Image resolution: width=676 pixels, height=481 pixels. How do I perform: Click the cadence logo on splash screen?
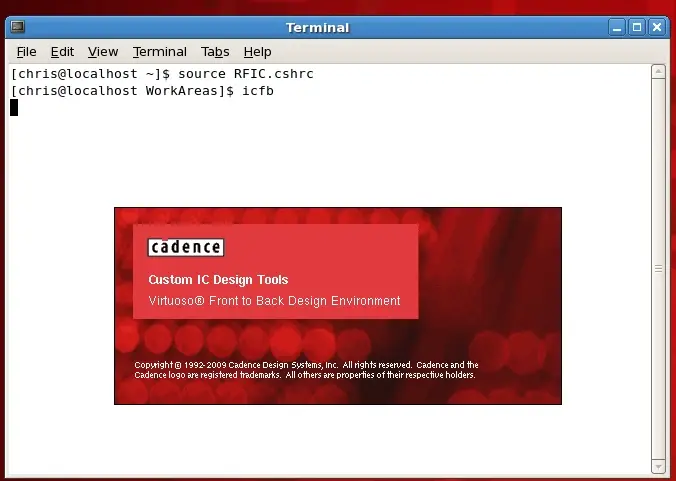tap(186, 247)
